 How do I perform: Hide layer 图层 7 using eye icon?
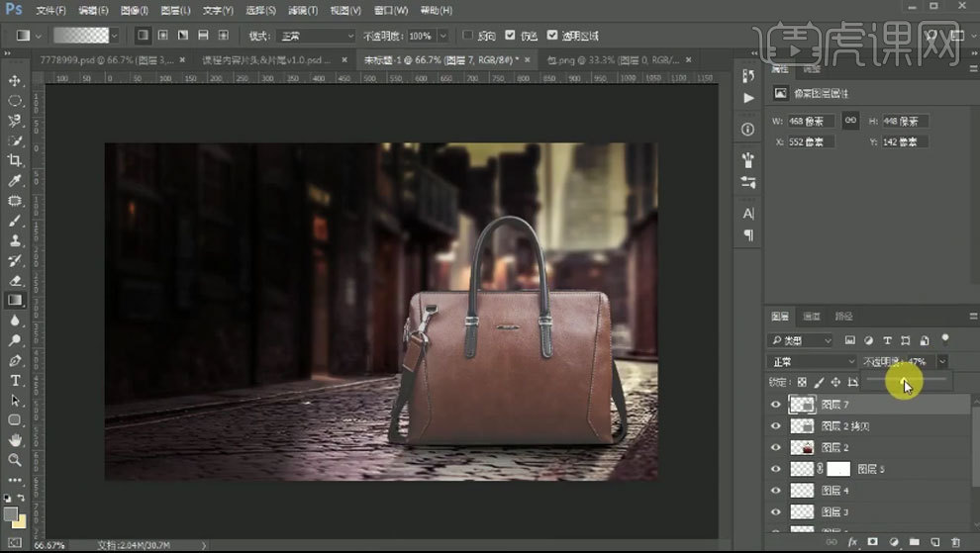[x=776, y=405]
